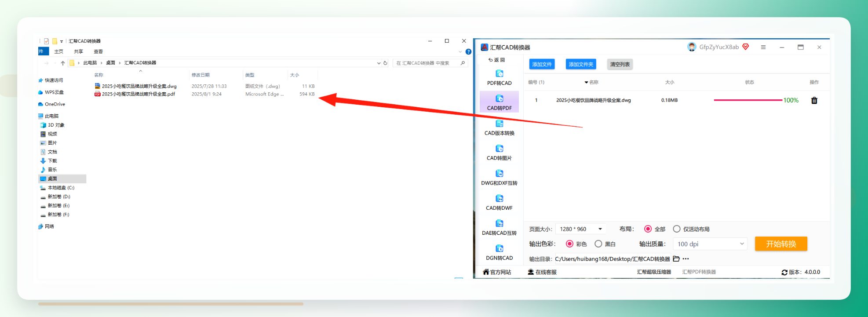
Task: Select CAD转PDF mode in converter sidebar
Action: pyautogui.click(x=499, y=102)
